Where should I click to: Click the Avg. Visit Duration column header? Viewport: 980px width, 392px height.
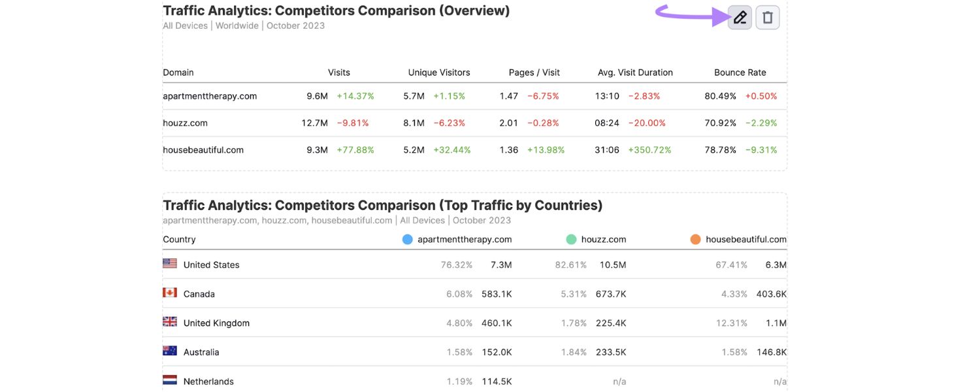[x=634, y=72]
